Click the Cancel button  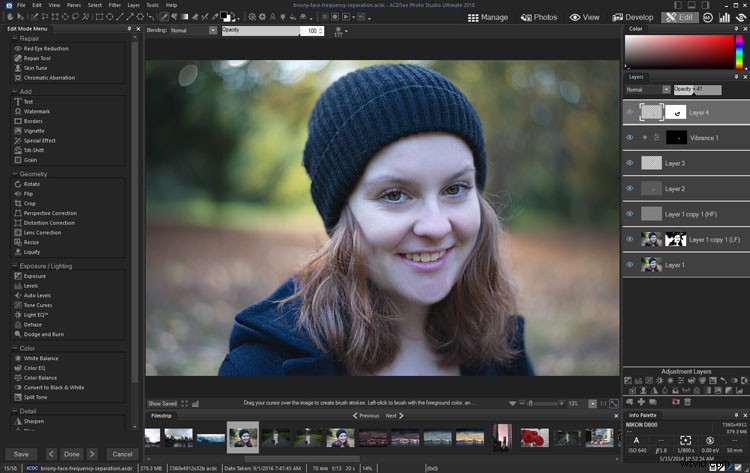coord(122,454)
